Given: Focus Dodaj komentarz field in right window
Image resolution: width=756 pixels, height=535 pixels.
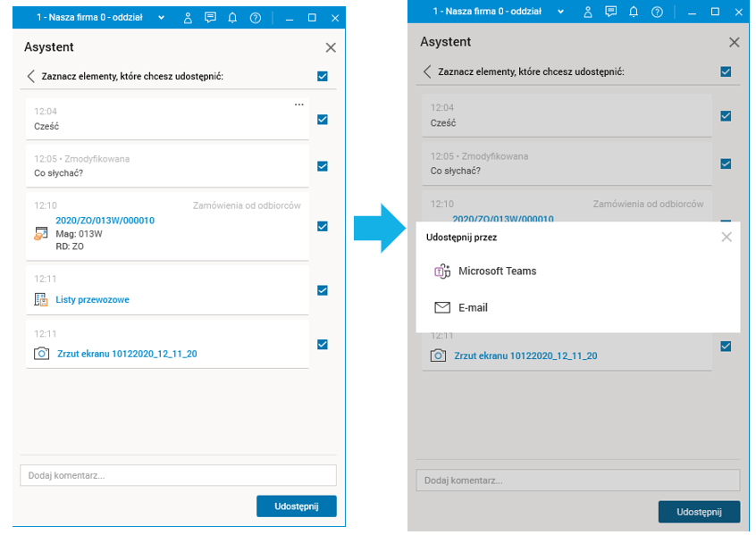Looking at the screenshot, I should point(578,481).
